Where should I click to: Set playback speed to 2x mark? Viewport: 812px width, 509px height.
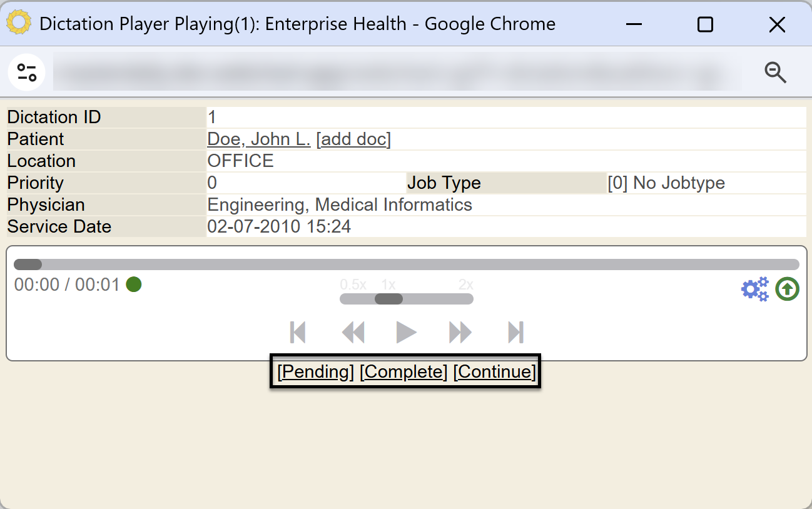[x=466, y=285]
